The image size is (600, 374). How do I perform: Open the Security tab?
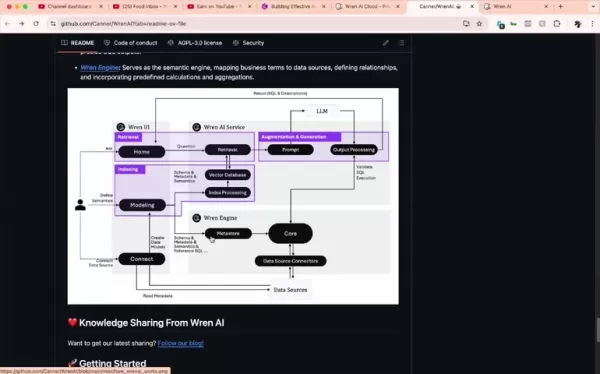tap(248, 43)
